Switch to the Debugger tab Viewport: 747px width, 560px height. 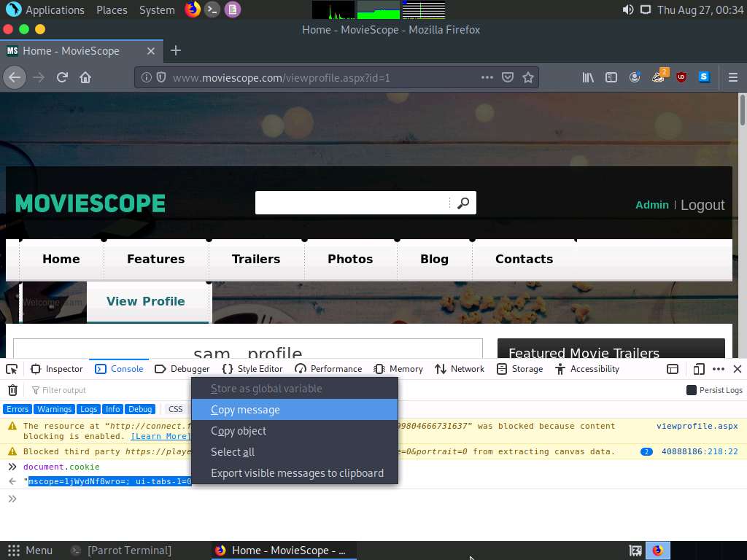(188, 369)
